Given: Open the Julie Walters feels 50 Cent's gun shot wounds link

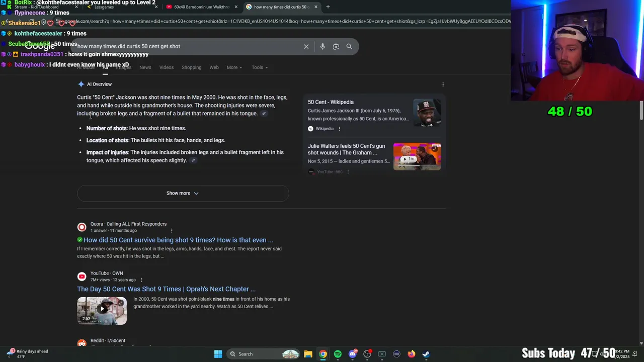Looking at the screenshot, I should coord(346,149).
